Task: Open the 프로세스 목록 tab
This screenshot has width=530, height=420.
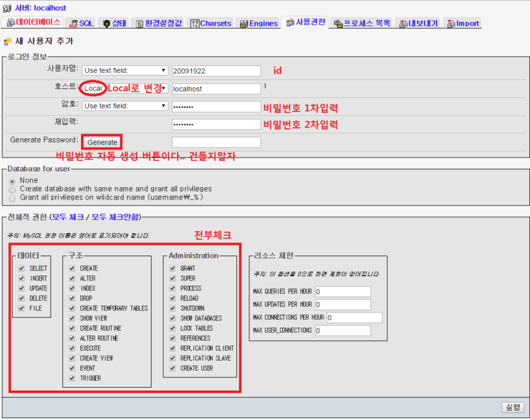Action: click(x=362, y=24)
